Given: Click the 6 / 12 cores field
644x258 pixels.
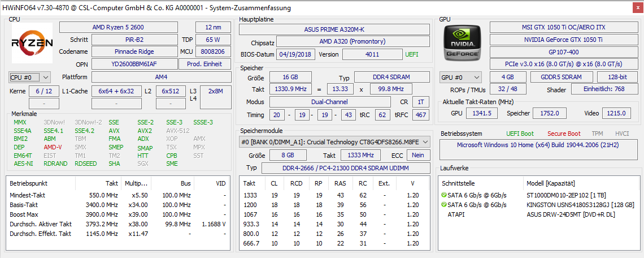Looking at the screenshot, I should [x=43, y=91].
